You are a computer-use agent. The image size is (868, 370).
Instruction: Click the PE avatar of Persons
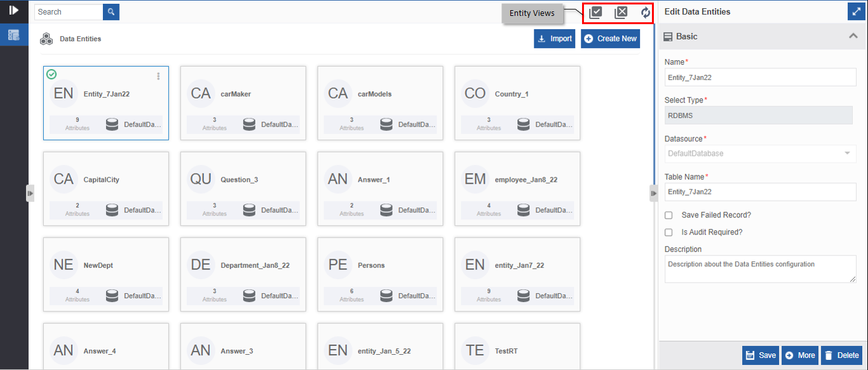(338, 265)
